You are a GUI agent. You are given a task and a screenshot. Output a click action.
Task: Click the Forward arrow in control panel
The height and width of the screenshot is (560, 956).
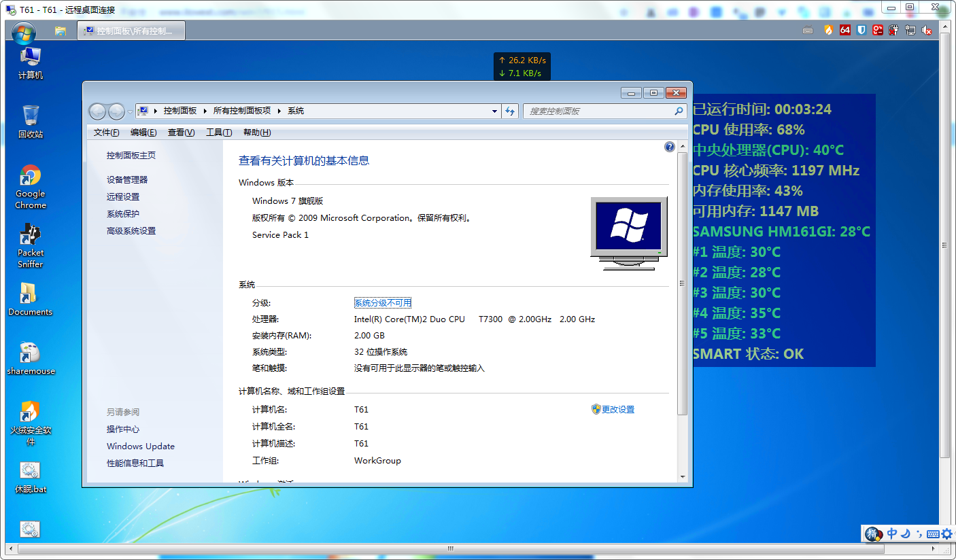coord(116,111)
